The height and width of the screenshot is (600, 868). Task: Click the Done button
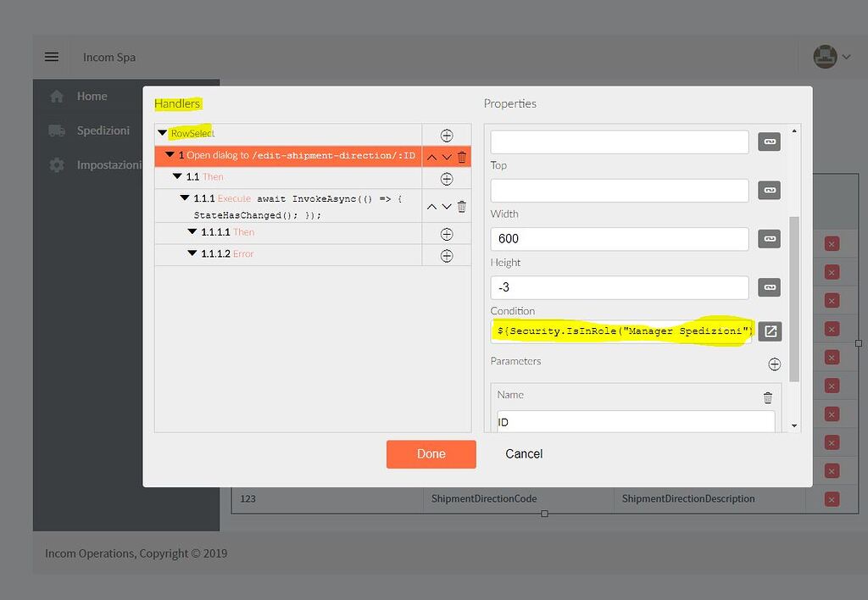(x=431, y=454)
